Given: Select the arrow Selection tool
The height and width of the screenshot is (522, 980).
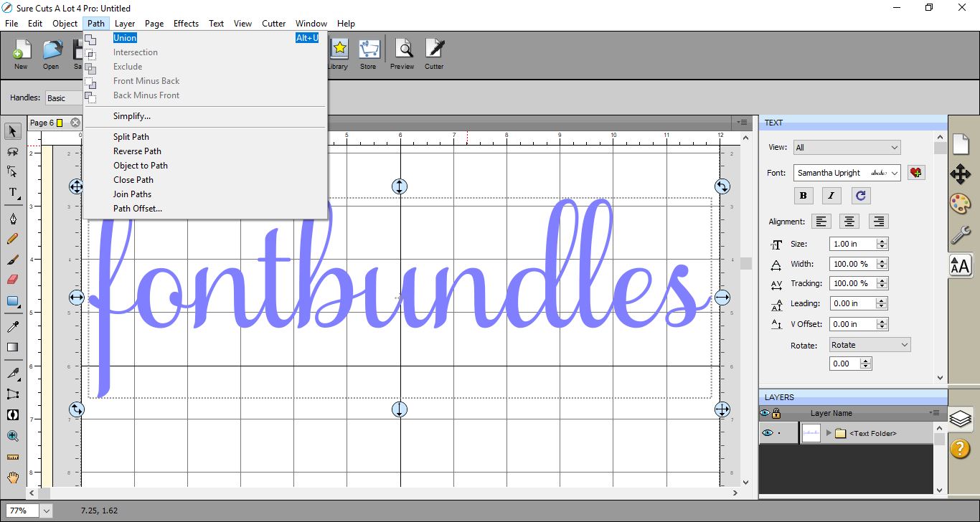Looking at the screenshot, I should (13, 131).
